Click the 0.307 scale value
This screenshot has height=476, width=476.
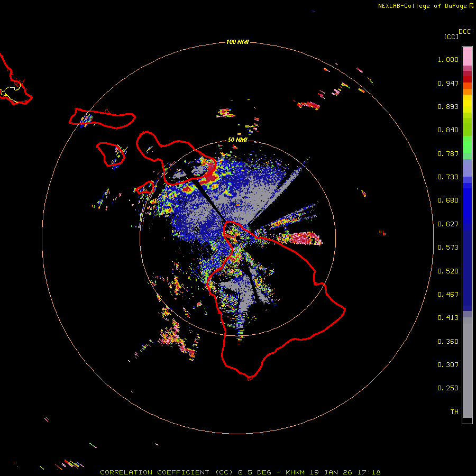pyautogui.click(x=448, y=365)
